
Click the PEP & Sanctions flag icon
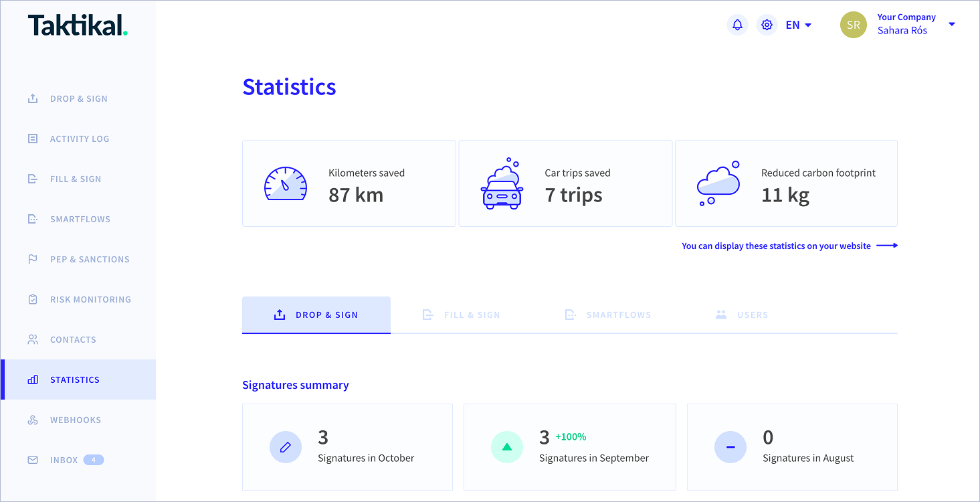[x=33, y=259]
